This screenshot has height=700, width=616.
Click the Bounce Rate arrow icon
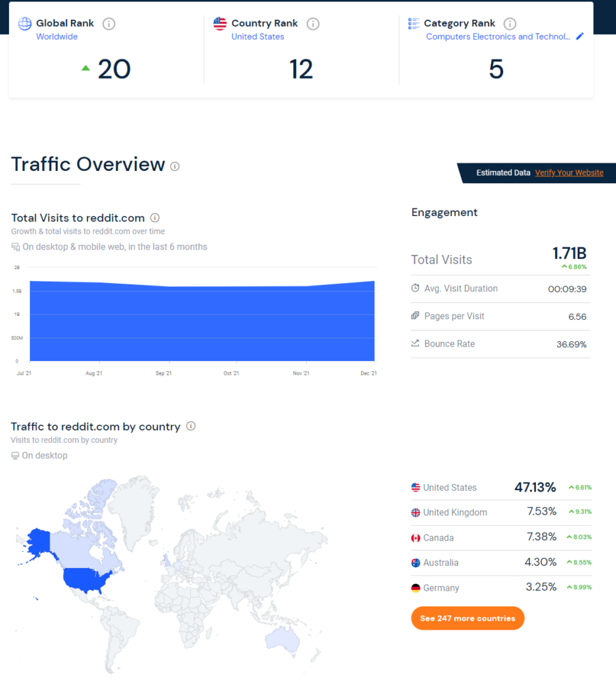(x=416, y=344)
